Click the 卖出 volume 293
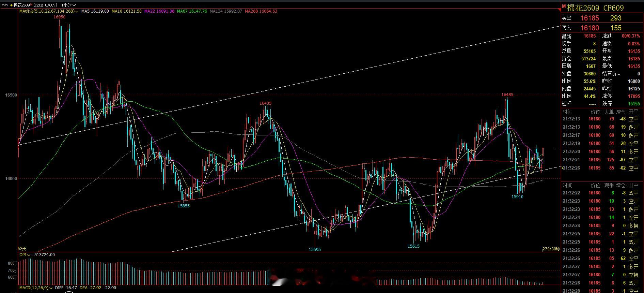This screenshot has width=644, height=293. click(x=616, y=18)
